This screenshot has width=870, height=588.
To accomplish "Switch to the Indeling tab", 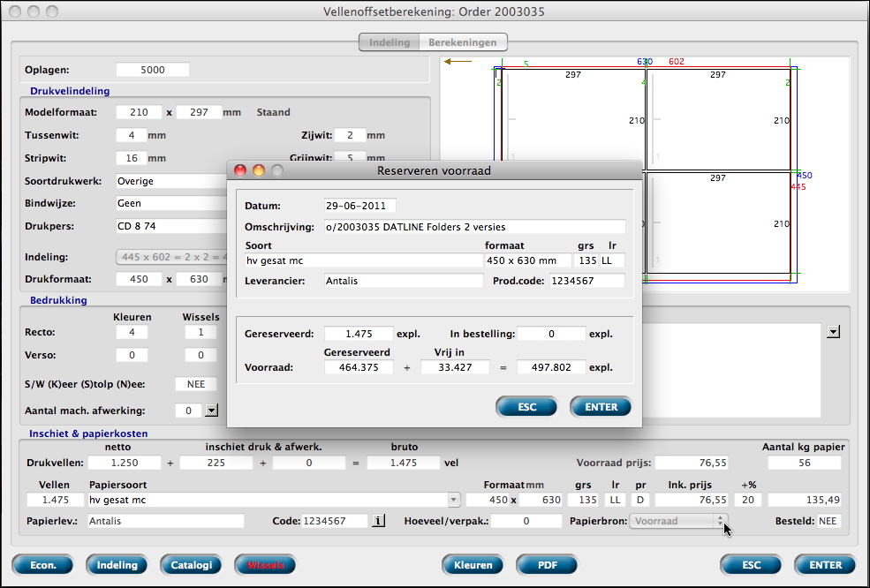I will coord(390,42).
